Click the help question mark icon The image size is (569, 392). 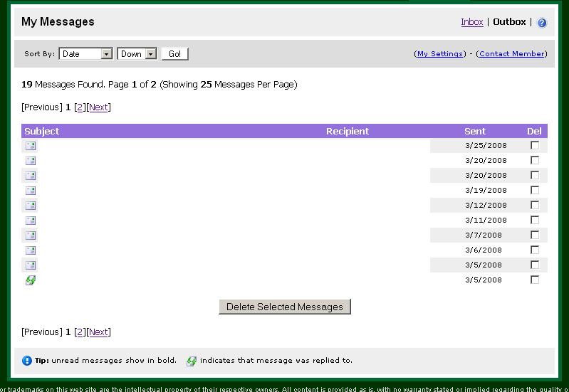[x=542, y=23]
